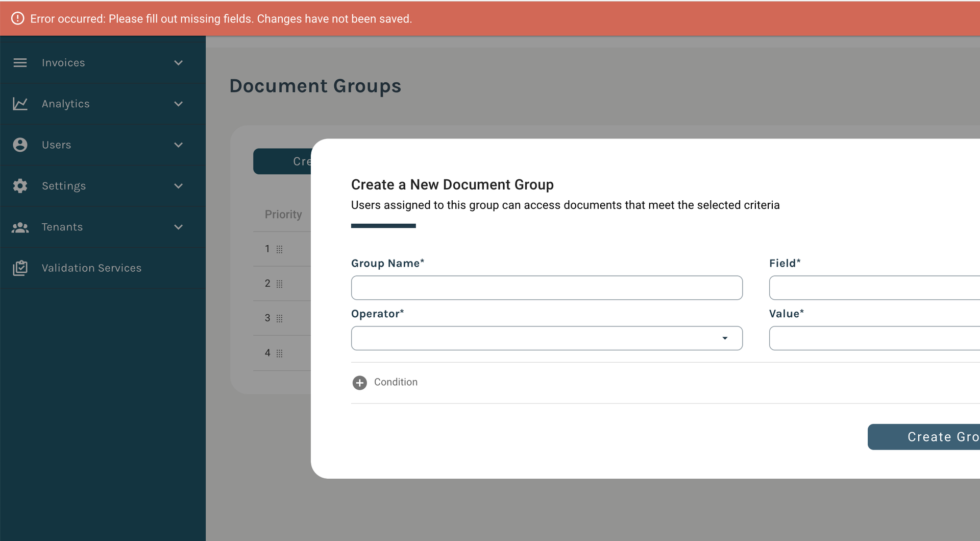Open the Users menu item

(57, 145)
